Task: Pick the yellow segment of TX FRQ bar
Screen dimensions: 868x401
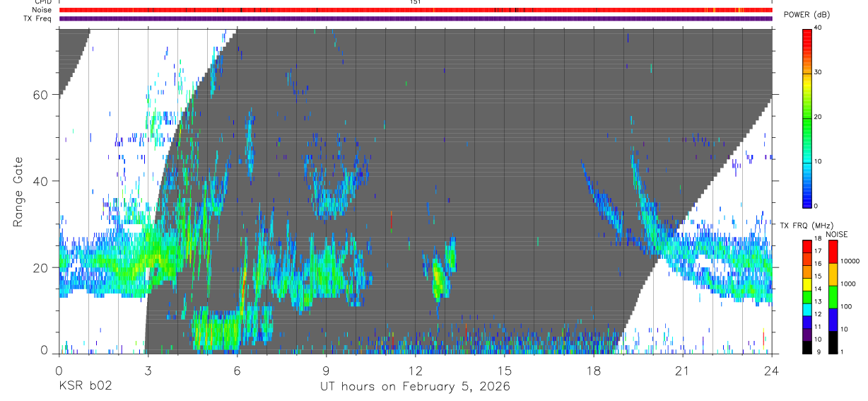Action: pyautogui.click(x=807, y=284)
